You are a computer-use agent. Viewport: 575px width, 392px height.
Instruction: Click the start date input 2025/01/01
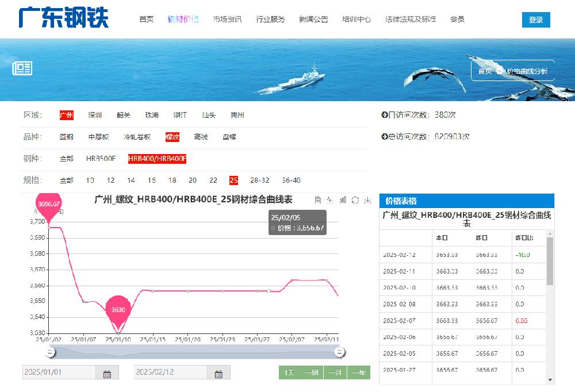click(59, 372)
